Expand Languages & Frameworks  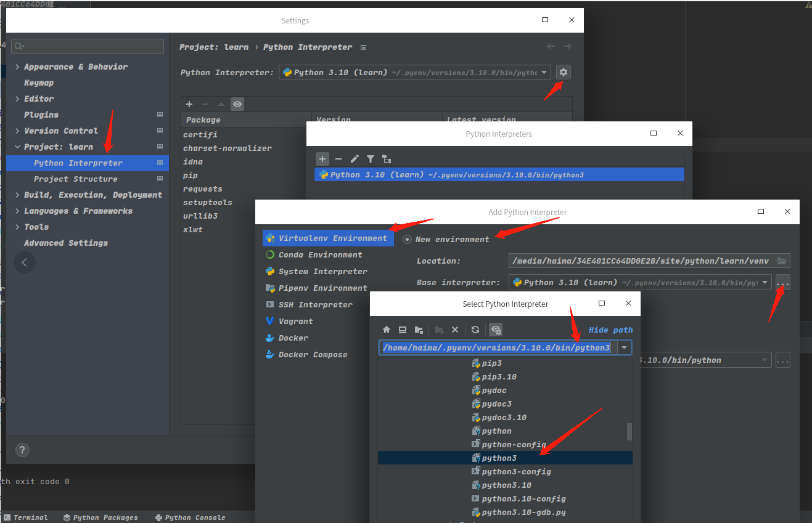pyautogui.click(x=17, y=211)
